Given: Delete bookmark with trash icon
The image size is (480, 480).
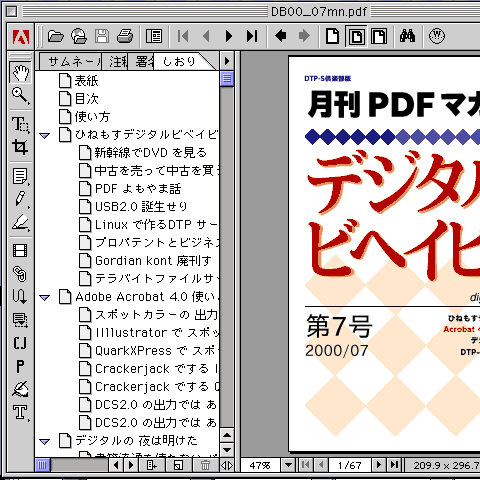Looking at the screenshot, I should (205, 465).
